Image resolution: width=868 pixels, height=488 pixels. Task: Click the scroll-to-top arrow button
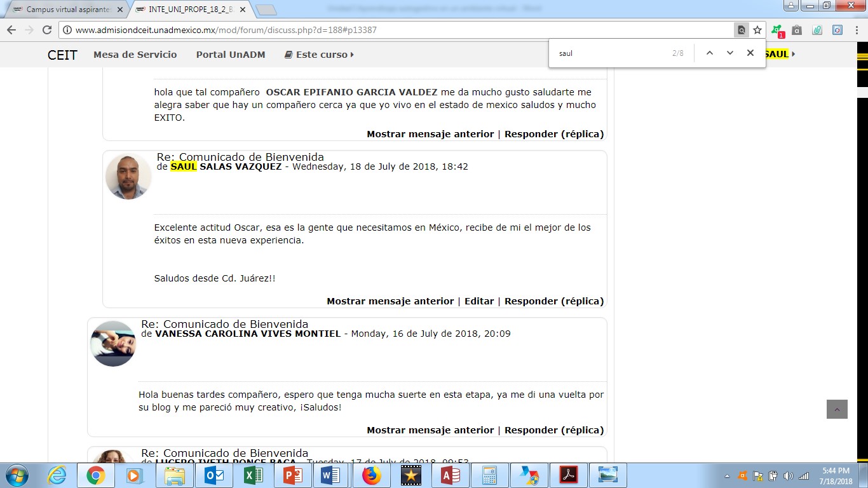(836, 409)
